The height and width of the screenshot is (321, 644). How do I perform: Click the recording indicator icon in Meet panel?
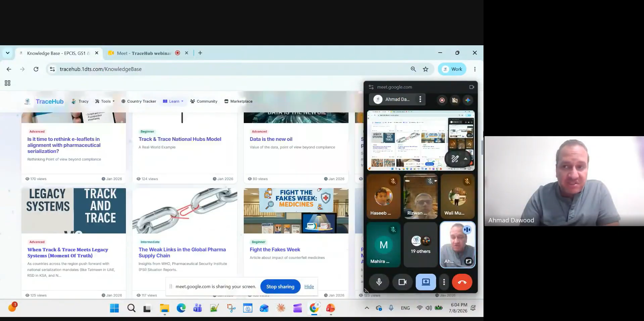click(x=442, y=100)
